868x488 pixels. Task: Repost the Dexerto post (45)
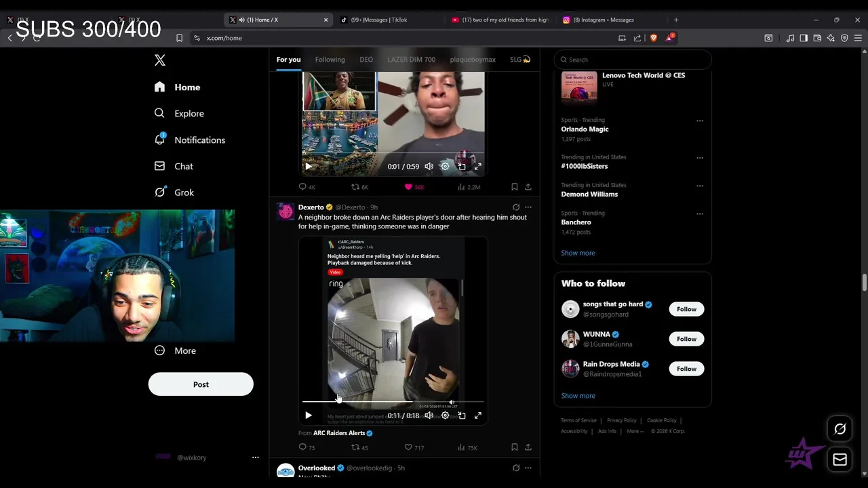point(359,447)
